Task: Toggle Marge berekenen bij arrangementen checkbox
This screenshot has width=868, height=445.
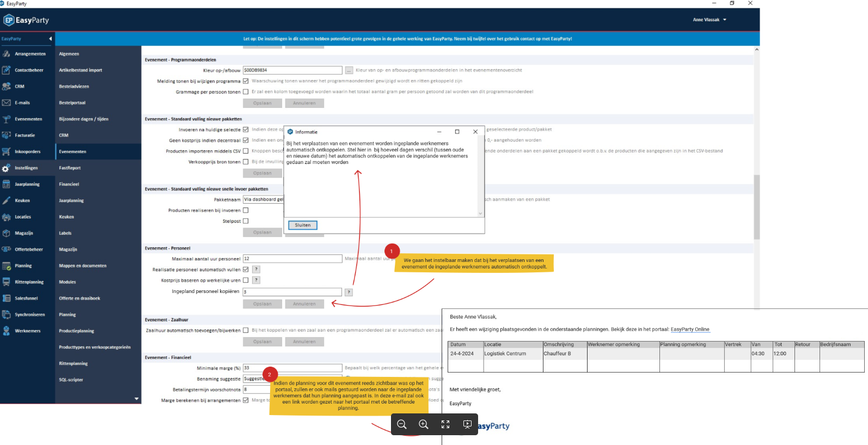Action: [246, 400]
